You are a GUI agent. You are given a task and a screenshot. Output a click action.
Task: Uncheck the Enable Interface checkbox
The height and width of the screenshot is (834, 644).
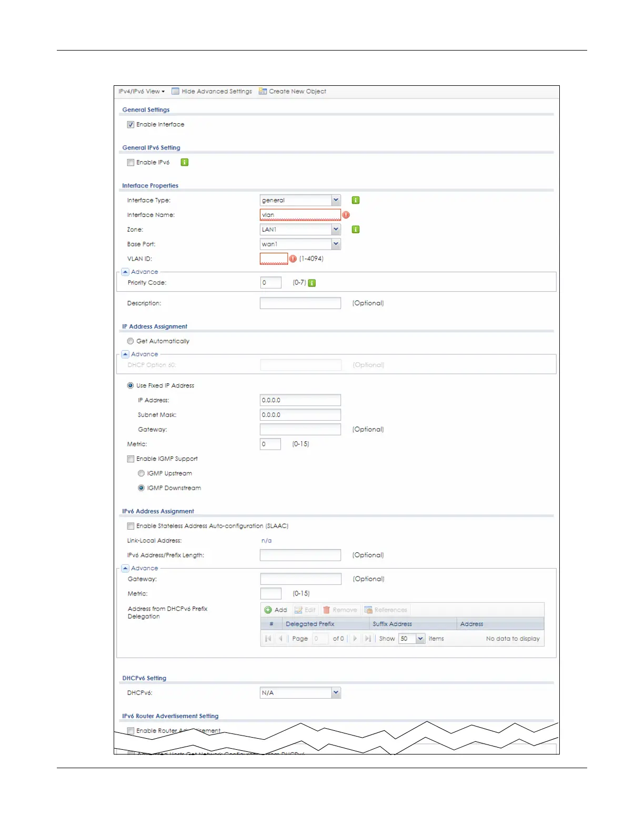click(x=130, y=125)
